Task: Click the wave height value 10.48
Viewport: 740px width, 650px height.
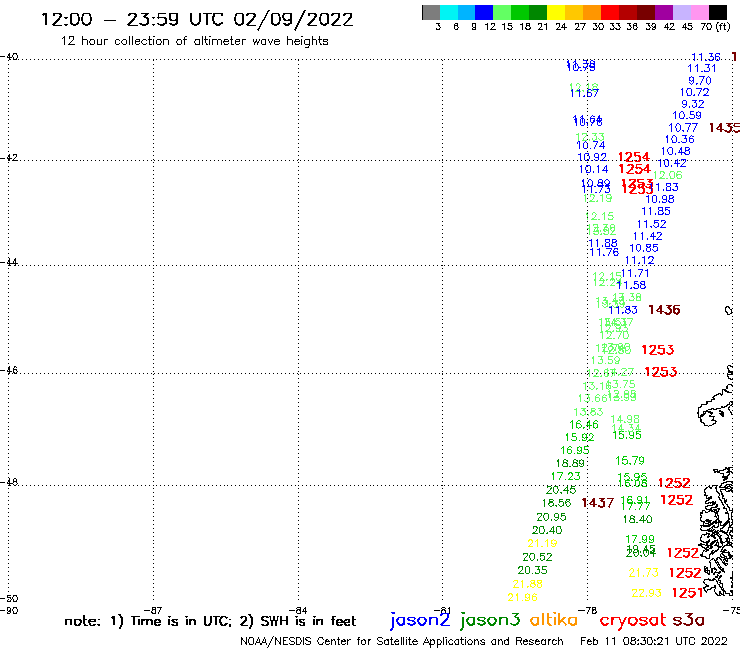Action: (x=675, y=152)
